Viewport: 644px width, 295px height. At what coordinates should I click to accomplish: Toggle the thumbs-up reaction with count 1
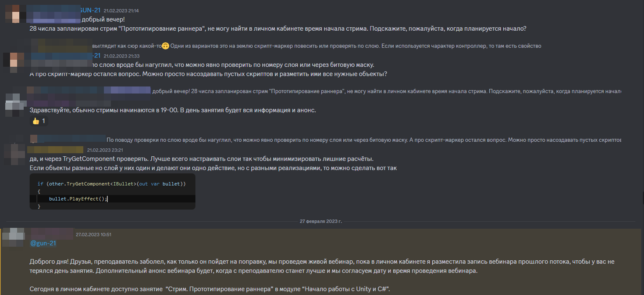point(39,121)
